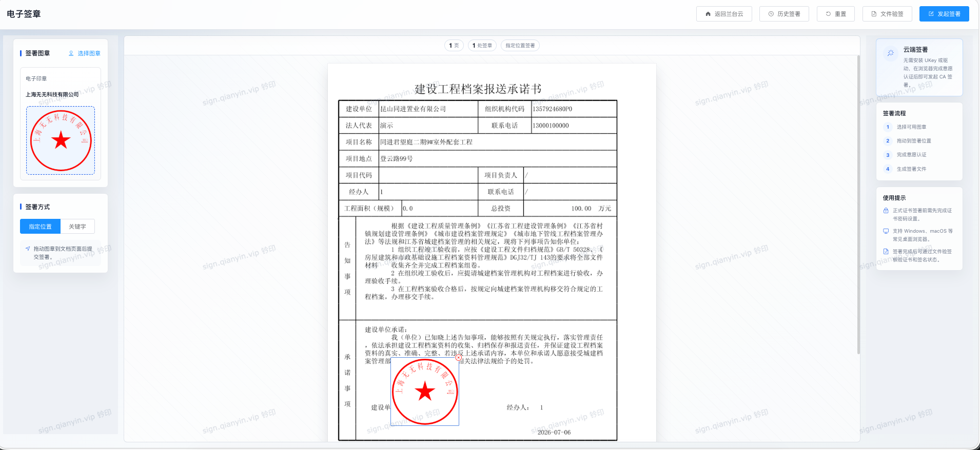This screenshot has width=980, height=450.
Task: Click the 生成签署文件 step text
Action: point(911,169)
